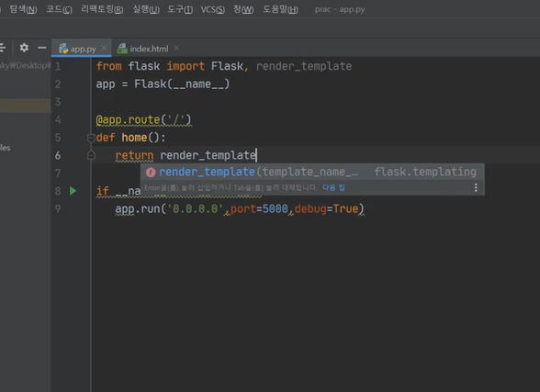Click the flask.templating label in popup
This screenshot has height=392, width=540.
pyautogui.click(x=425, y=172)
